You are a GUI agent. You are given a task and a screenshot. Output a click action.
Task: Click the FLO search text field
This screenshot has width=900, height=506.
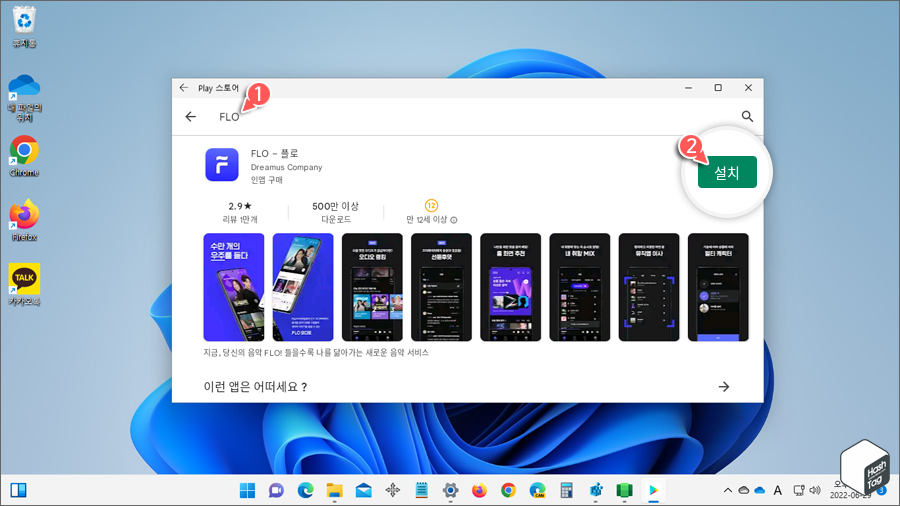pyautogui.click(x=229, y=117)
